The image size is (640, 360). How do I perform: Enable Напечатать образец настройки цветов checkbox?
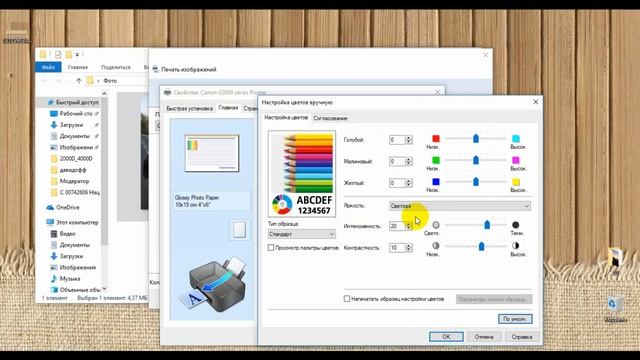pos(347,299)
